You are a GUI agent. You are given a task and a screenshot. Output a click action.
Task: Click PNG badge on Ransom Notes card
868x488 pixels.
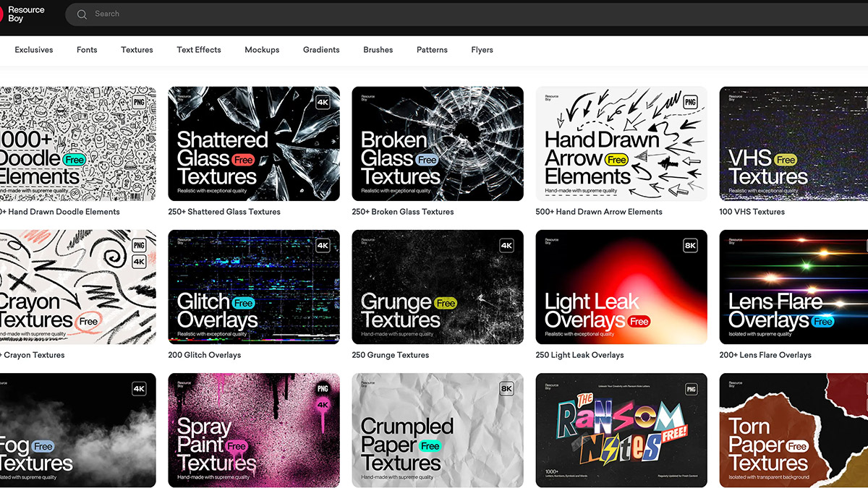tap(690, 389)
